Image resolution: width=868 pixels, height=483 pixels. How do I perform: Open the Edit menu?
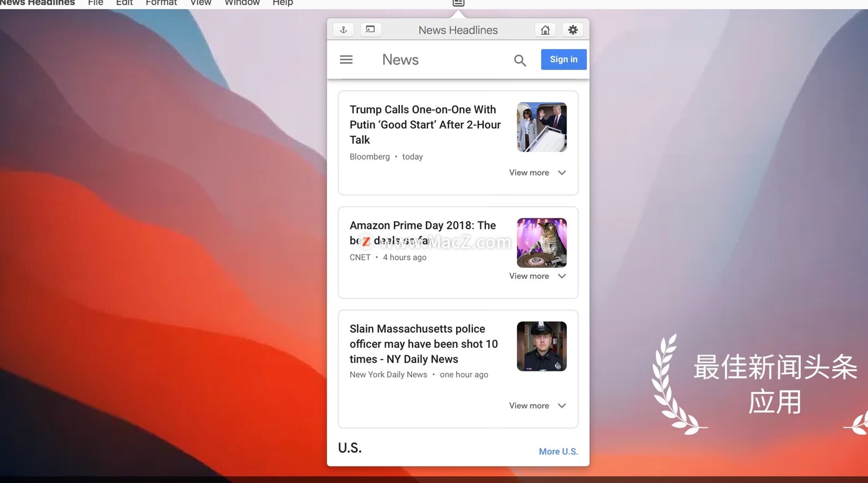(x=124, y=3)
